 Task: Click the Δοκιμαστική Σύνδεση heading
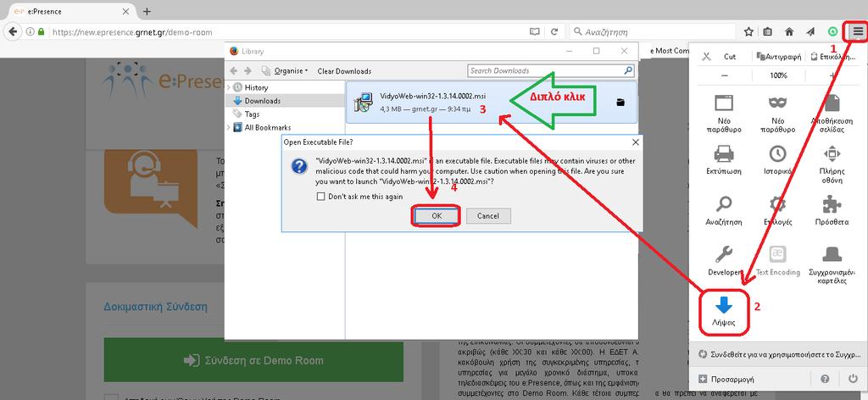[x=155, y=307]
